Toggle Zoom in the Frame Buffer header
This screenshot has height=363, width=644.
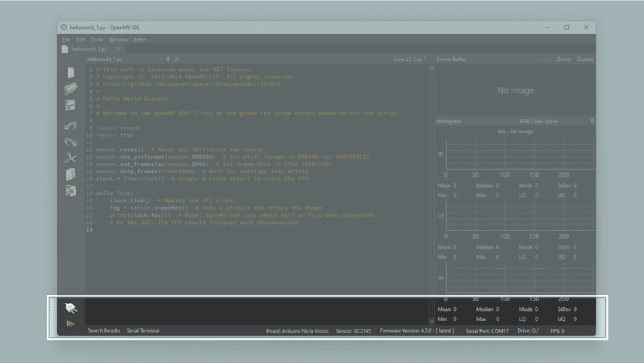(x=564, y=59)
